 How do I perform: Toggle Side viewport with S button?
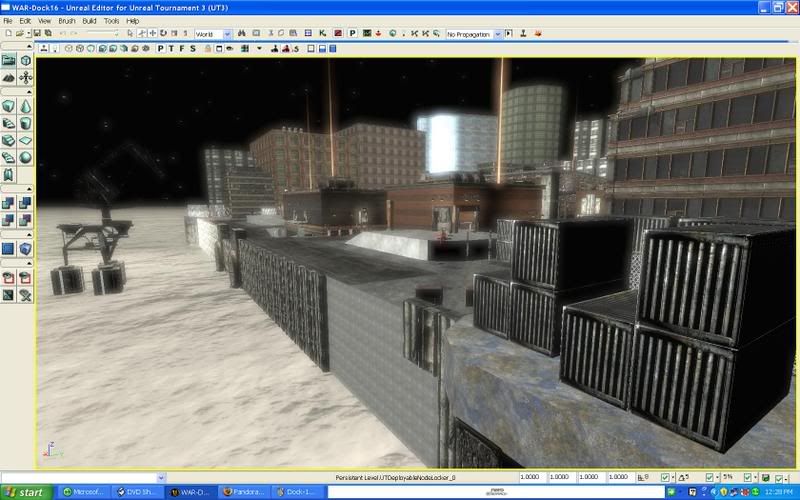[193, 48]
